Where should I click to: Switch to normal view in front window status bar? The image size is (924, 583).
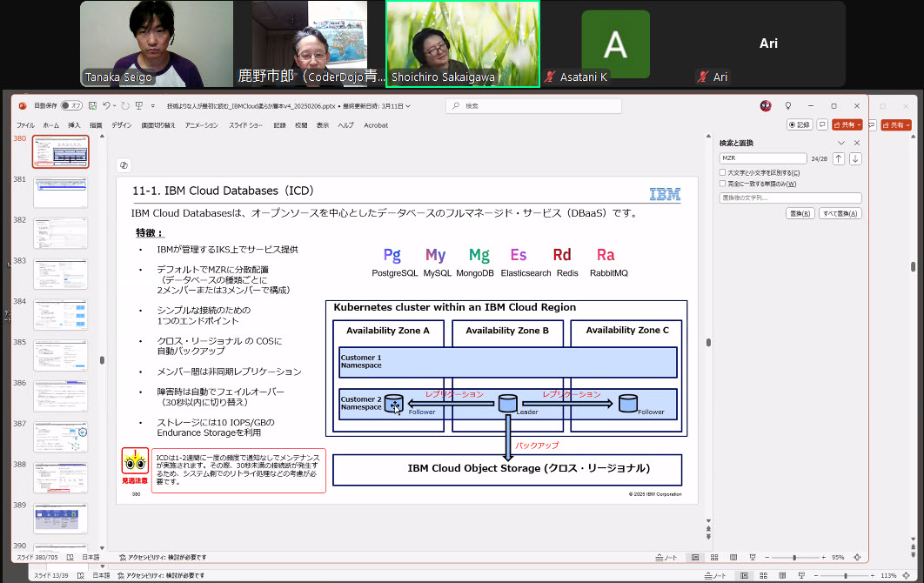(x=695, y=557)
